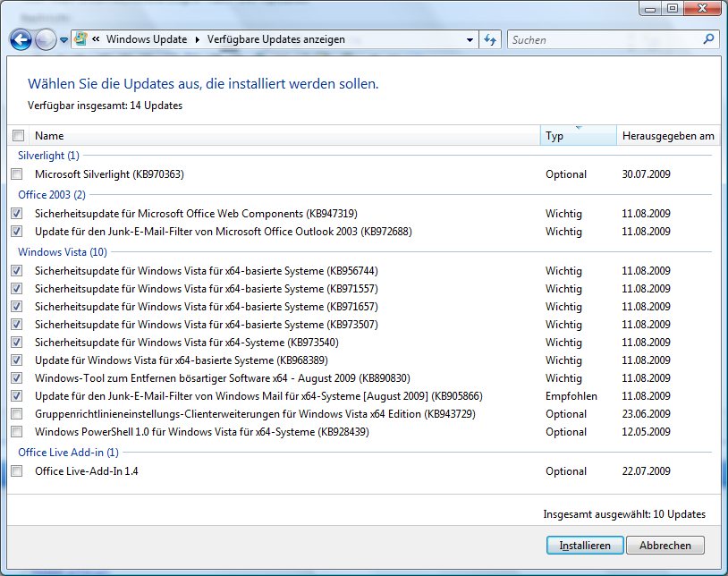Click the date 23.06.2009
The height and width of the screenshot is (576, 728).
pyautogui.click(x=646, y=413)
